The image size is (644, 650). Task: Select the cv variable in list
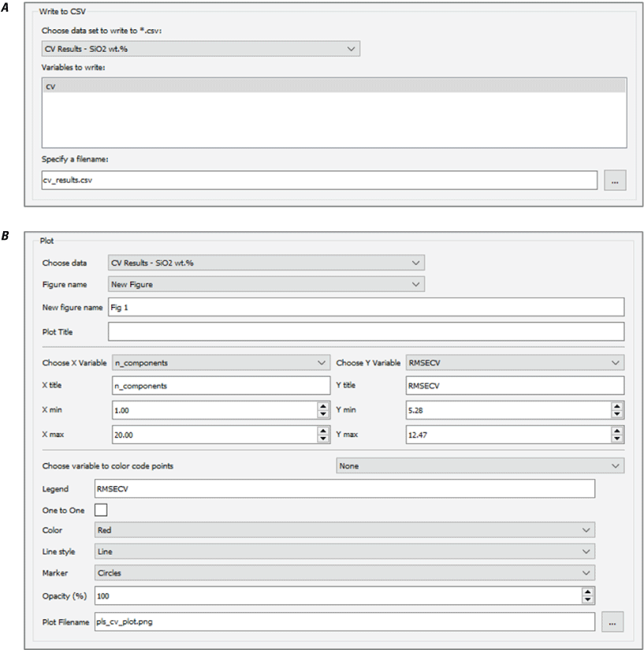(334, 86)
